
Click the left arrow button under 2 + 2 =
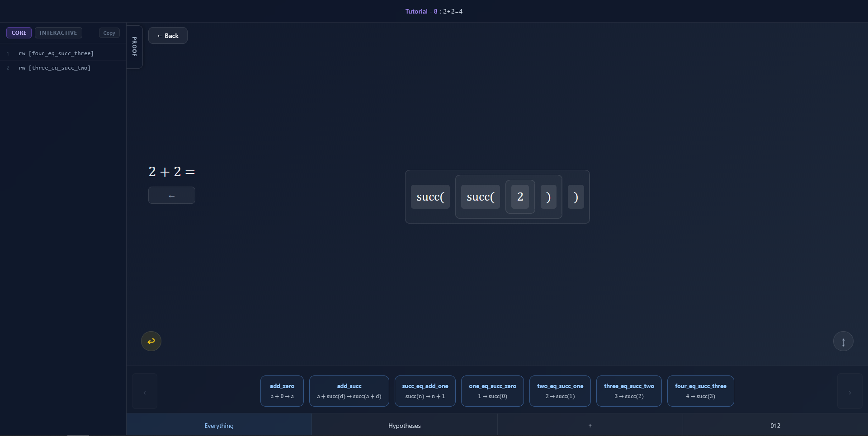[x=172, y=195]
